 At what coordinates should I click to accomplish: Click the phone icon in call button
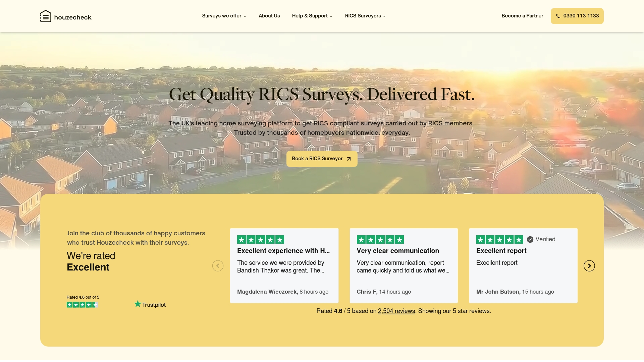tap(558, 16)
